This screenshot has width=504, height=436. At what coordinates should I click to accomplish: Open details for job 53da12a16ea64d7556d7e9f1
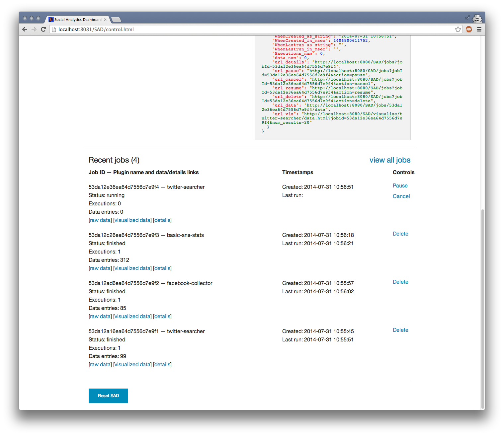tap(162, 364)
